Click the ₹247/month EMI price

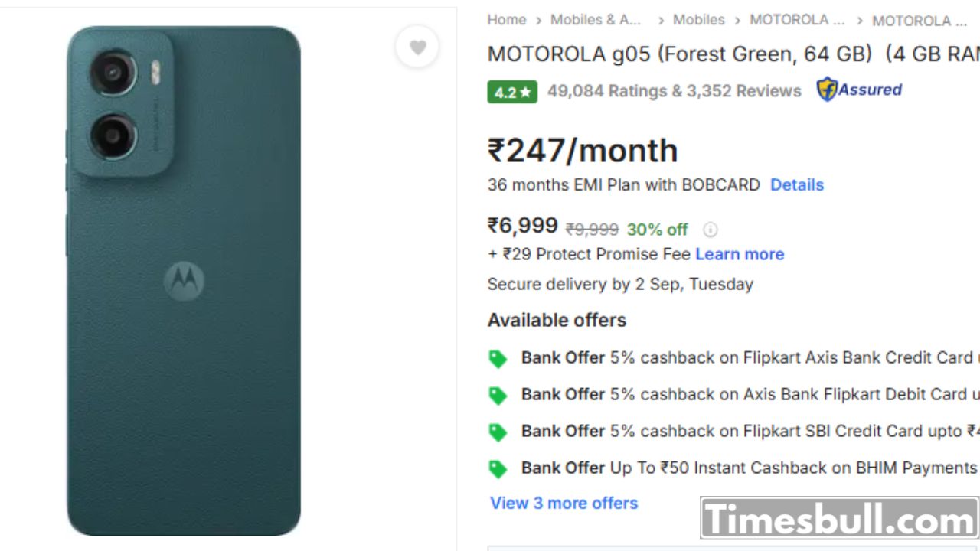click(583, 151)
